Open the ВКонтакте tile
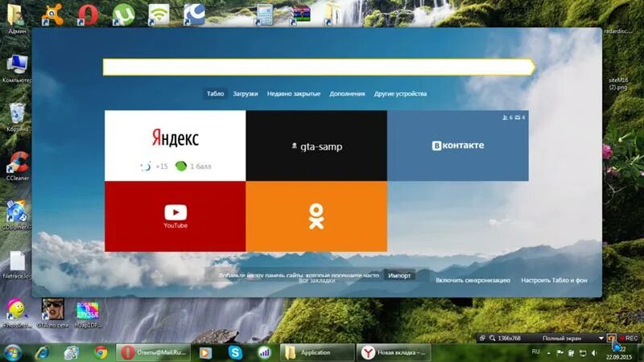This screenshot has width=644, height=362. 457,146
